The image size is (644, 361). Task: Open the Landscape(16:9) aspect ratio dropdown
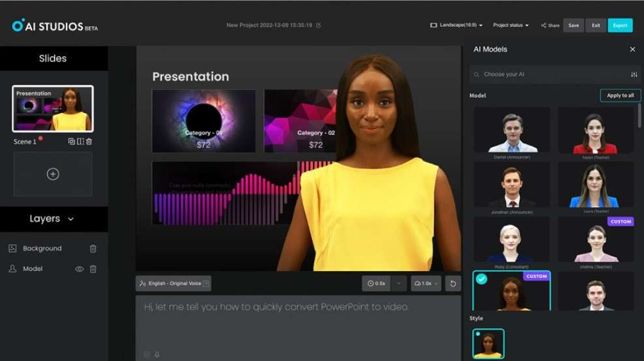click(457, 25)
